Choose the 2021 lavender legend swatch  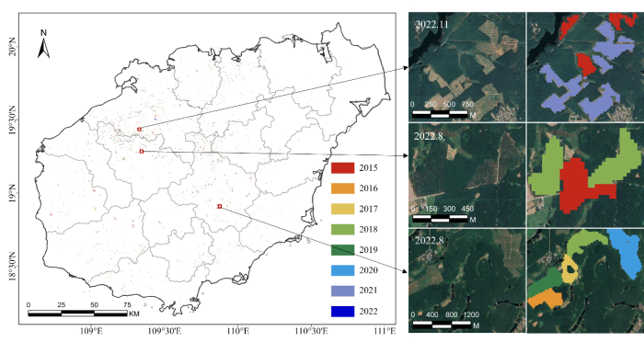(x=342, y=291)
